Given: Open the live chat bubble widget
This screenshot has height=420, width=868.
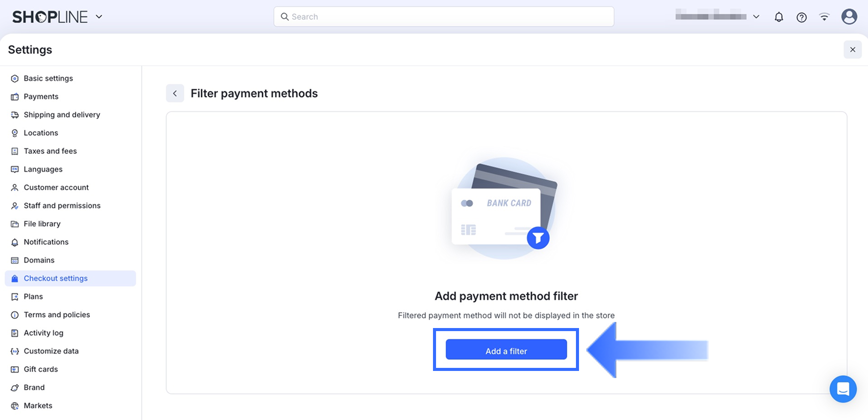Looking at the screenshot, I should 843,389.
